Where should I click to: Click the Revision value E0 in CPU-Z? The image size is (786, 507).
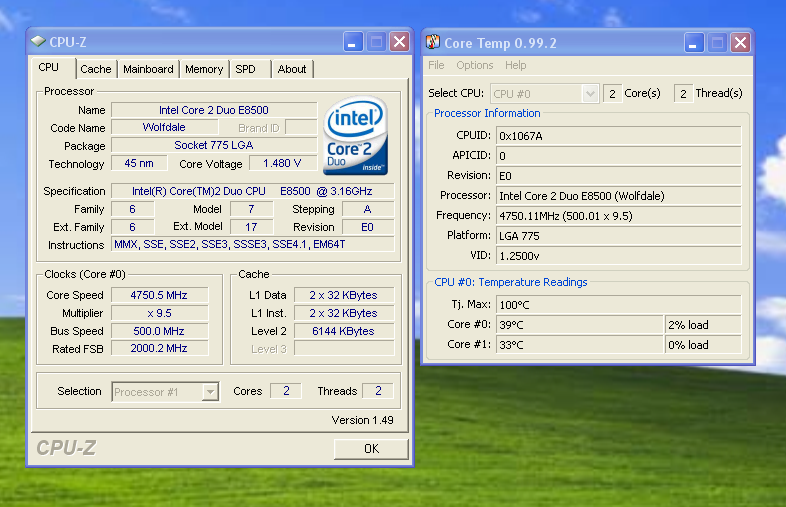(x=368, y=227)
